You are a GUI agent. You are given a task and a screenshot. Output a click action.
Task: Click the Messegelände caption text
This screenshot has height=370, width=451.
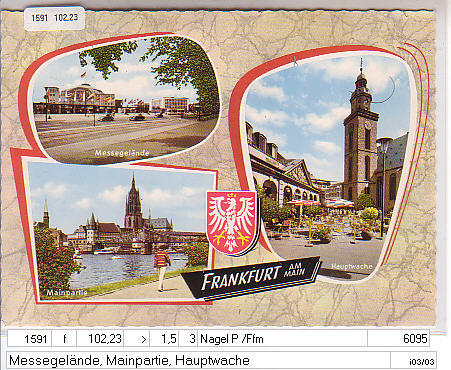point(122,153)
